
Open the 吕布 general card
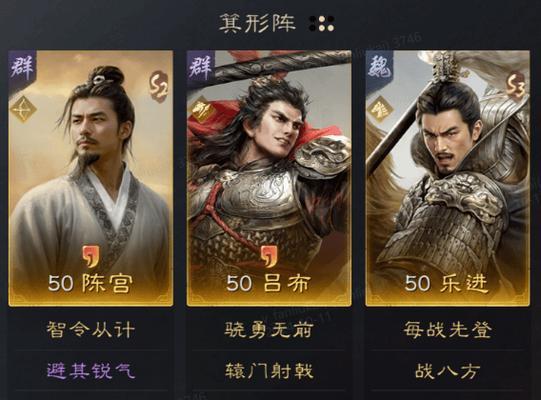tap(269, 178)
